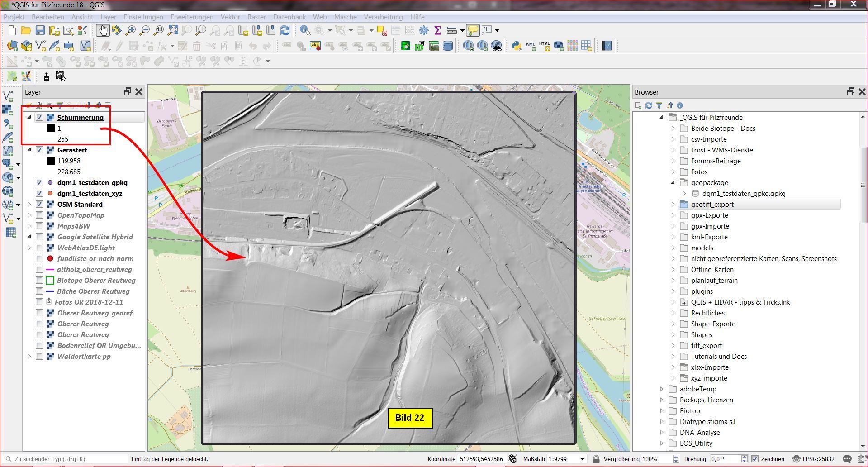Activate the Identify Features tool
The image size is (868, 467).
click(305, 30)
